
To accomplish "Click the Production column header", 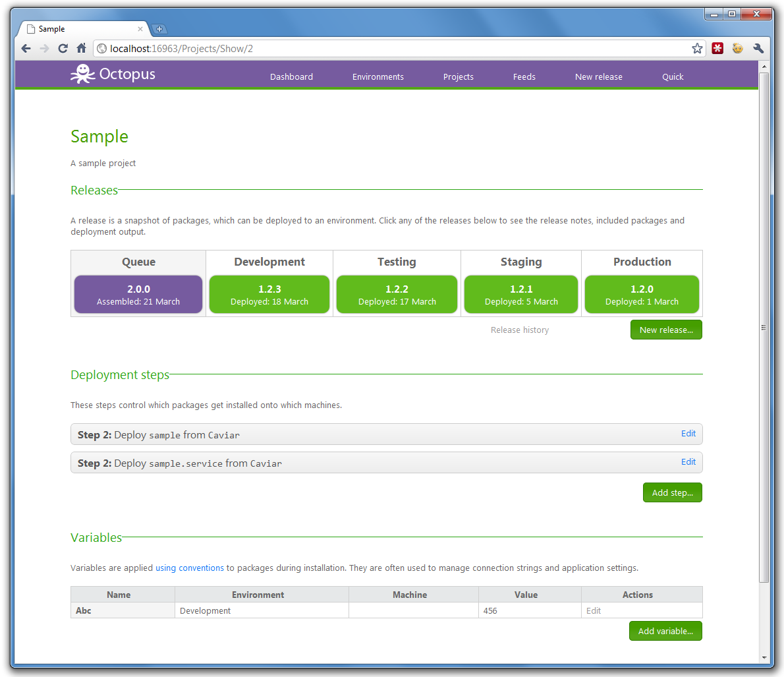I will [x=642, y=262].
